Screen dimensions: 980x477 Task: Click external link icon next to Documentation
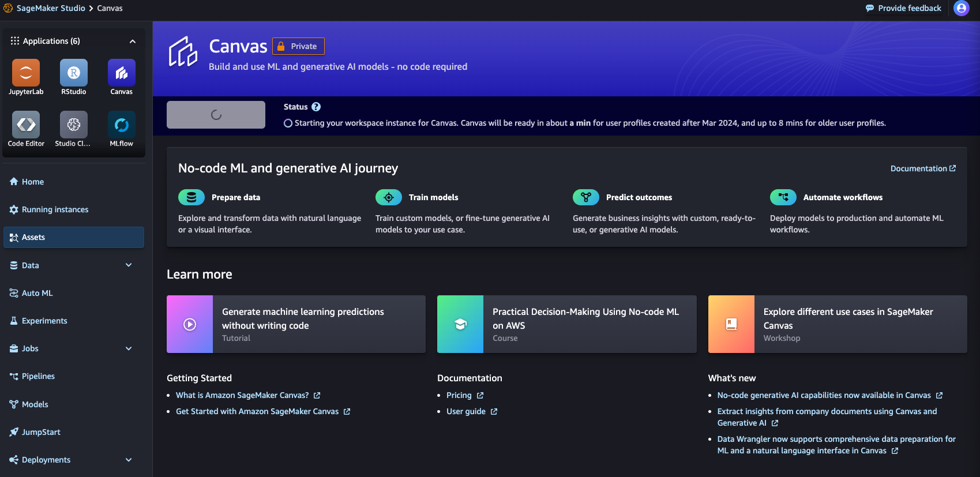click(x=952, y=168)
